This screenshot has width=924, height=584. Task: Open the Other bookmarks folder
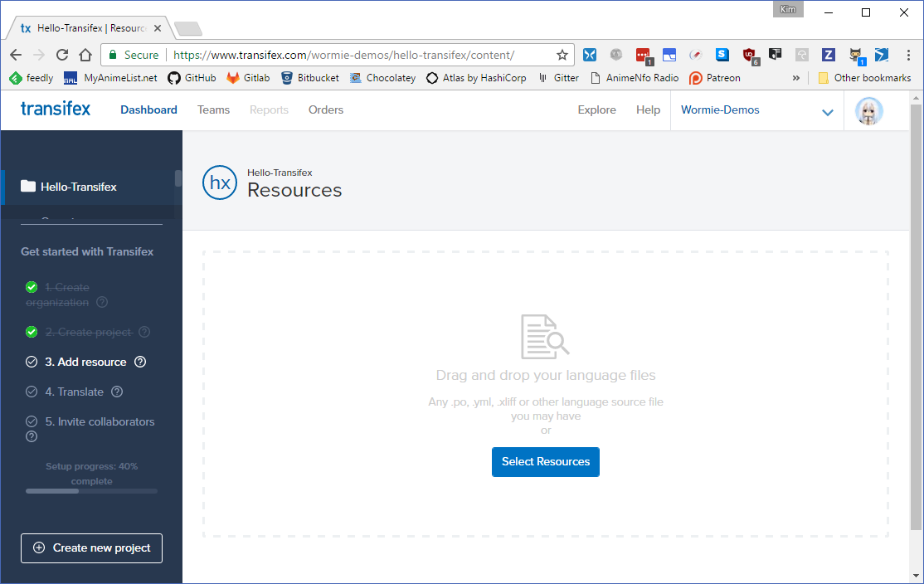tap(864, 78)
